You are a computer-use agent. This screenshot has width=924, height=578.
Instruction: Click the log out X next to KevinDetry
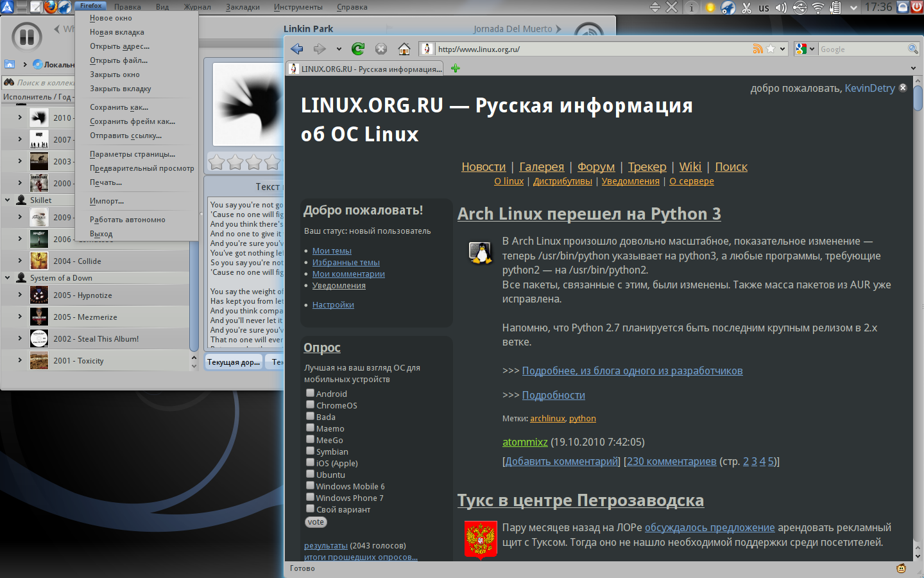point(903,88)
